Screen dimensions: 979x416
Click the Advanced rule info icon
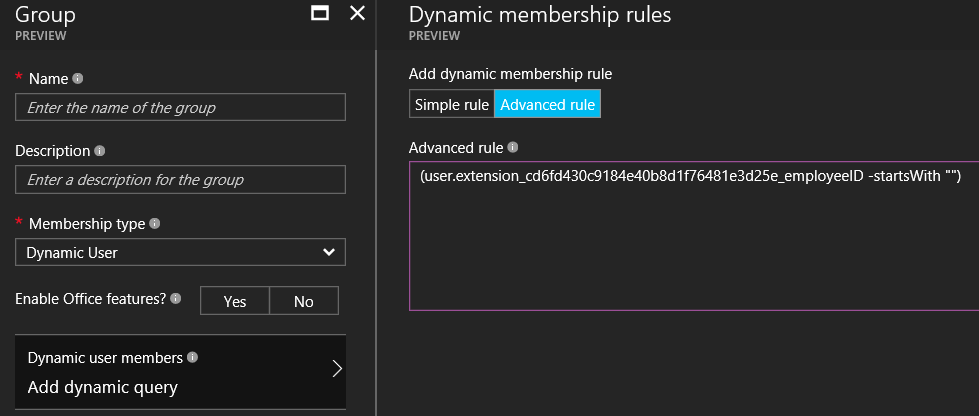pos(513,147)
